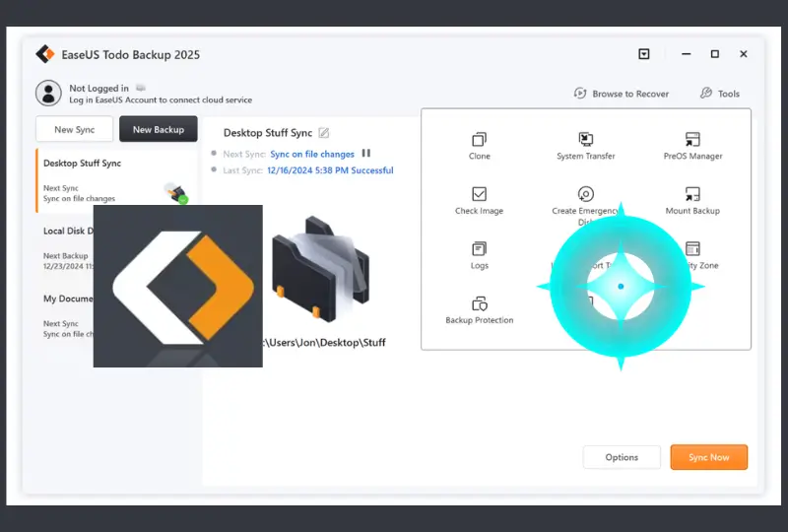Click the Sync on file changes link
Image resolution: width=788 pixels, height=532 pixels.
312,154
